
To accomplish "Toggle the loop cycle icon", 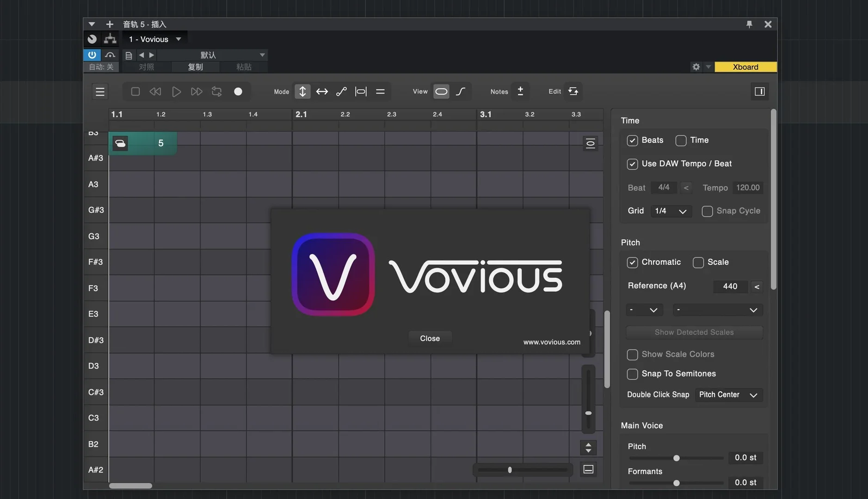I will 216,91.
